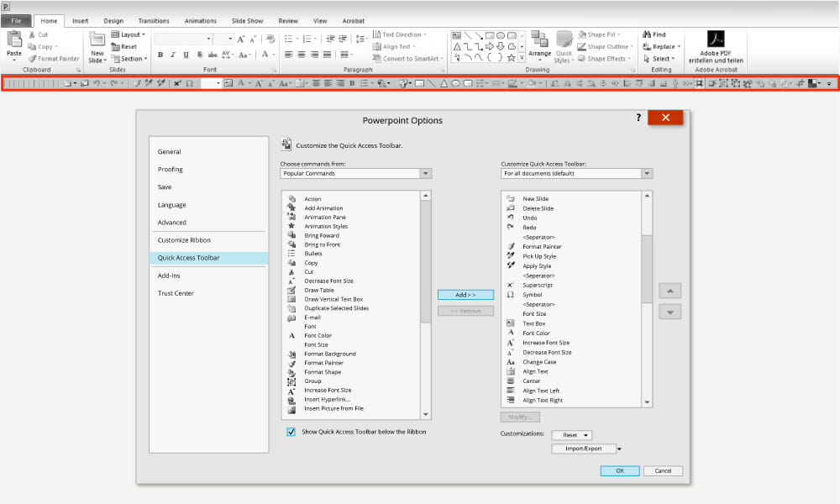Click Find binoculars icon

[647, 34]
